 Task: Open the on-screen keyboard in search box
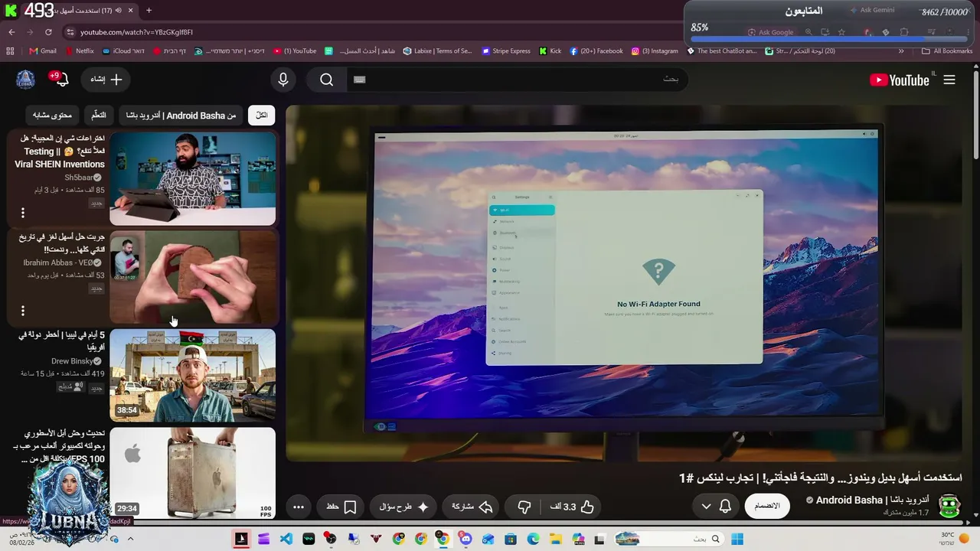click(360, 80)
